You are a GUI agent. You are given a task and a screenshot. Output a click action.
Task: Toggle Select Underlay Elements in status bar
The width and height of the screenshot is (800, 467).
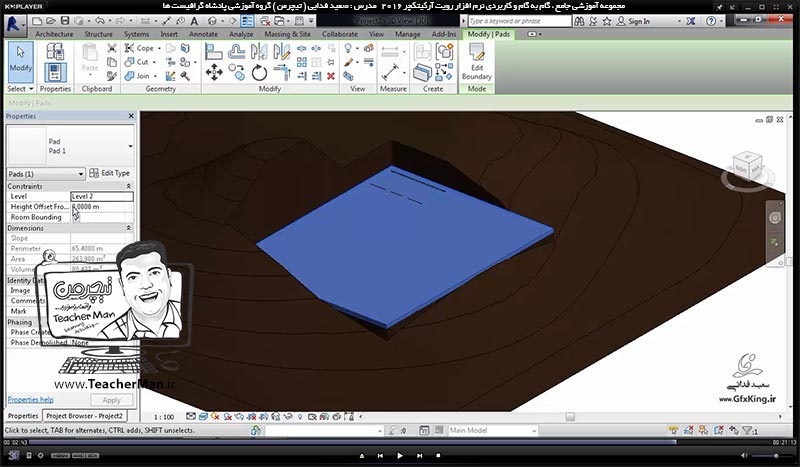(688, 430)
